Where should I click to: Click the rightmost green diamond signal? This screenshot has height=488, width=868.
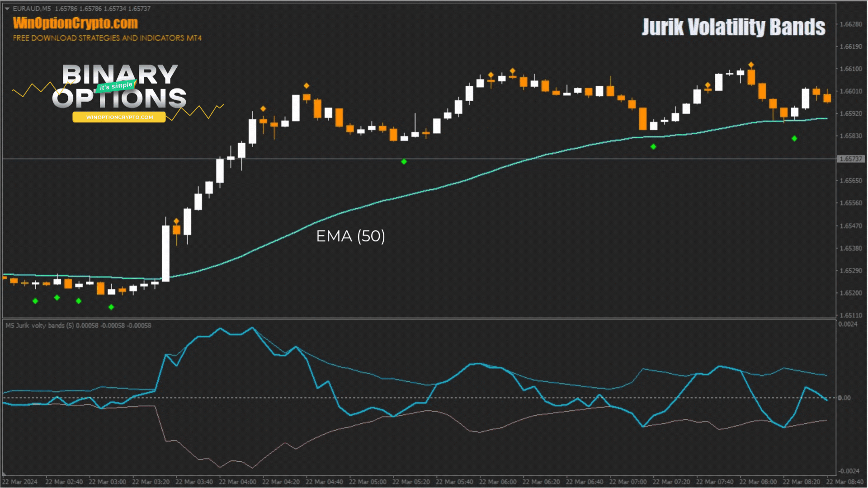click(794, 139)
